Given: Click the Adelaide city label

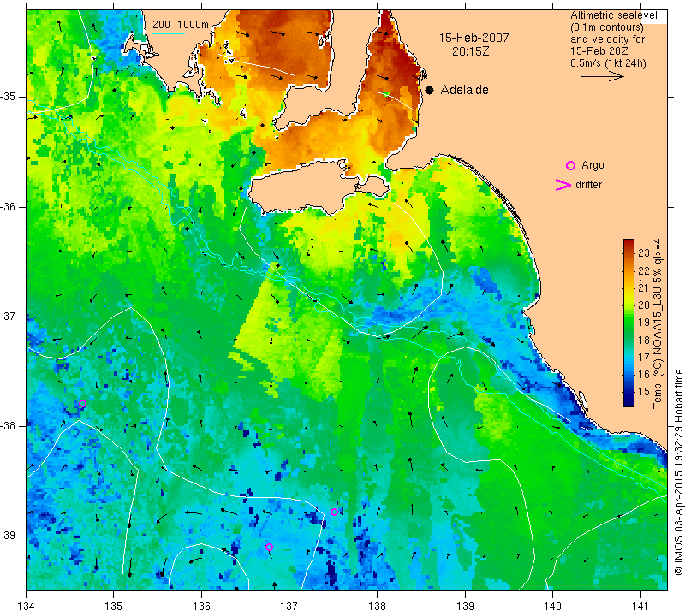Looking at the screenshot, I should (464, 90).
